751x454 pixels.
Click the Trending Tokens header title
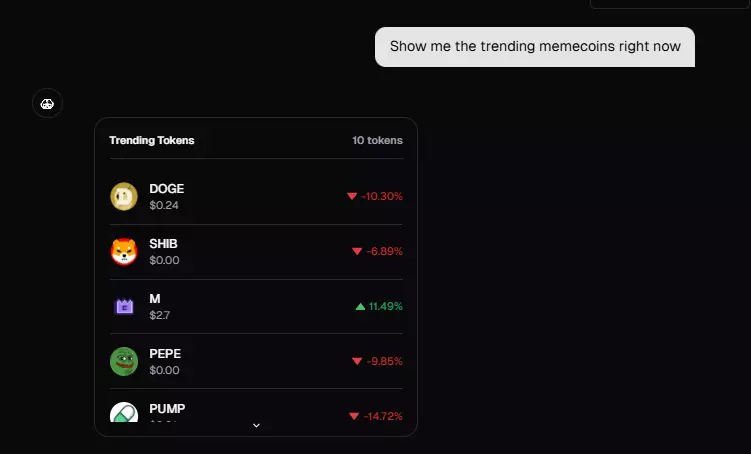(x=152, y=140)
